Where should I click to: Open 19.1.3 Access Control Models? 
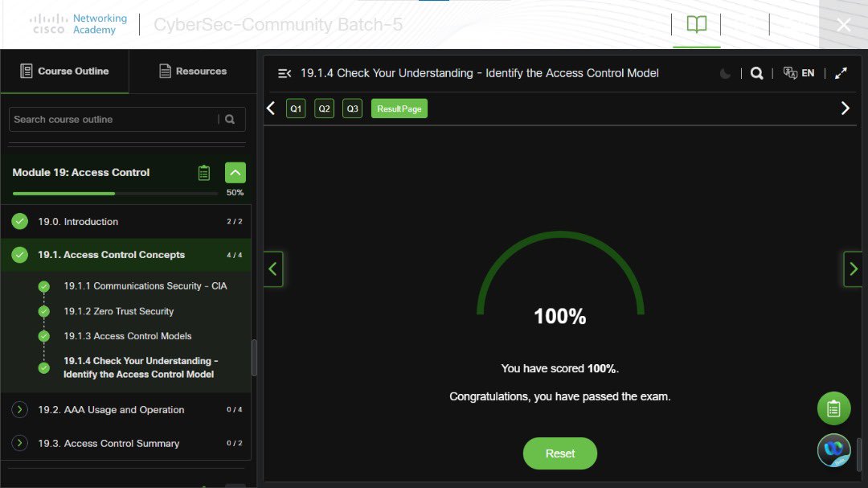127,336
